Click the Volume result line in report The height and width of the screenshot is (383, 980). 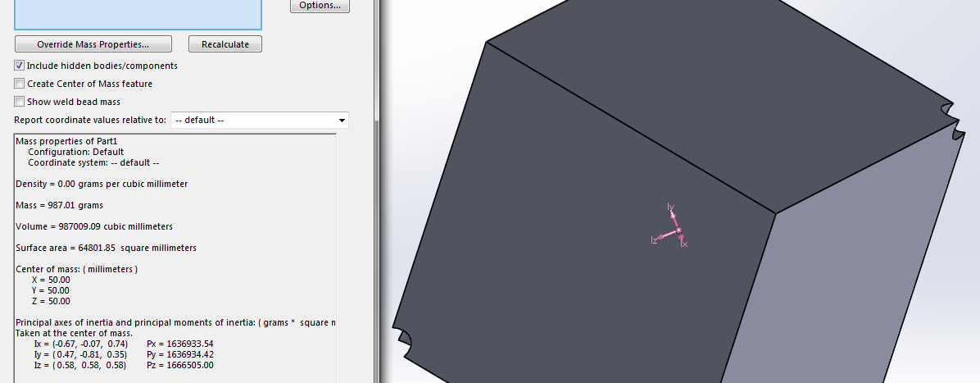tap(94, 226)
